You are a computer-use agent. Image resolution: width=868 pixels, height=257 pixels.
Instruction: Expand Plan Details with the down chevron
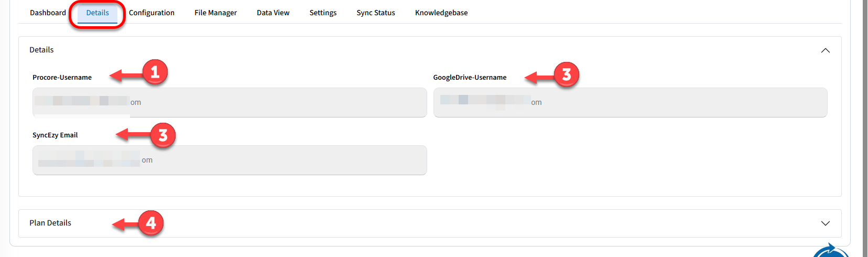(x=825, y=223)
